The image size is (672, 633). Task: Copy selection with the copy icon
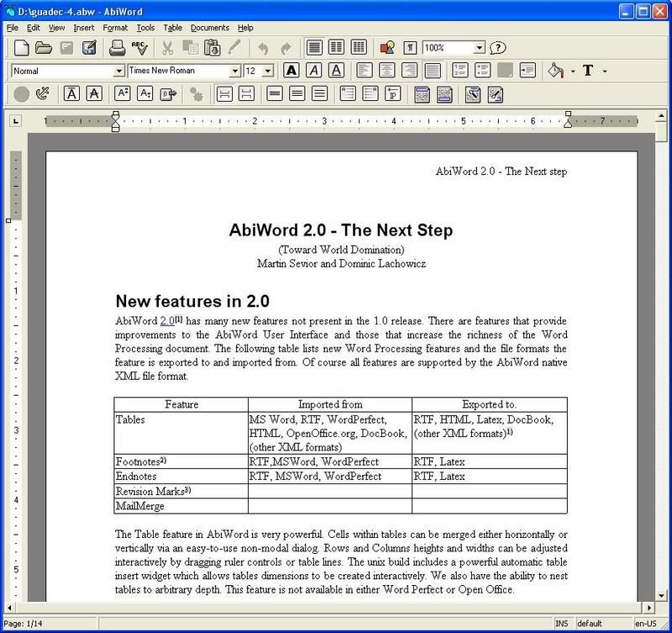[190, 48]
